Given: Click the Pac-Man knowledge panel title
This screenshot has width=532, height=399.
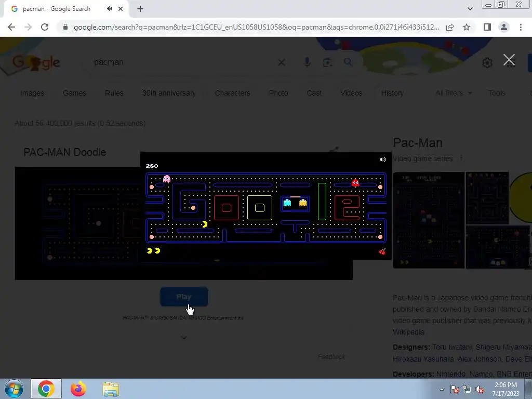Looking at the screenshot, I should tap(417, 143).
